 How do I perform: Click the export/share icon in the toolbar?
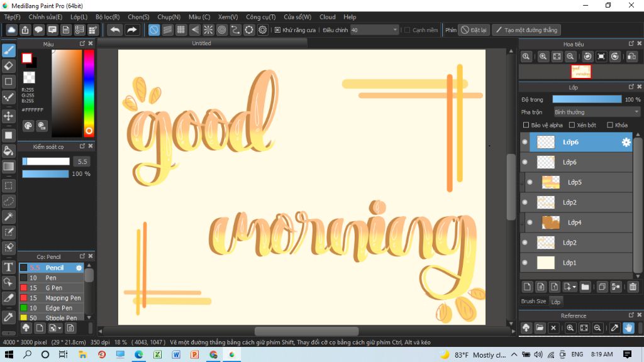tap(25, 30)
